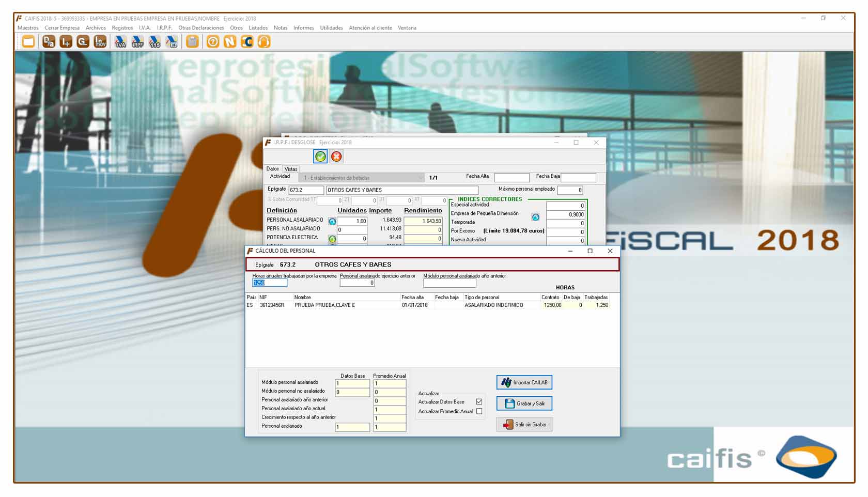Expand the Actividad dropdown in Desglose window
Image resolution: width=868 pixels, height=497 pixels.
362,178
